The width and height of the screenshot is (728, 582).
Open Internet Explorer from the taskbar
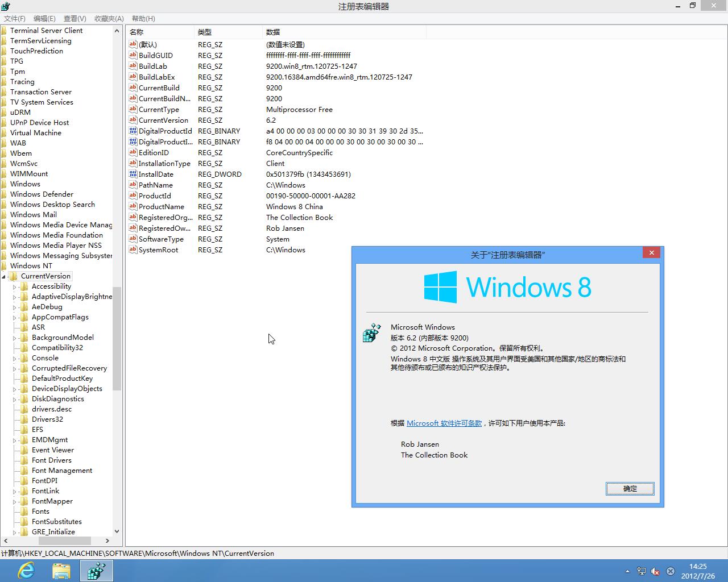click(x=26, y=570)
